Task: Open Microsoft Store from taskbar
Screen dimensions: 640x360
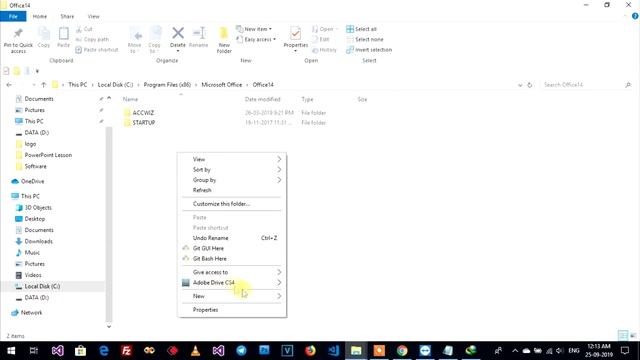Action: [x=80, y=351]
